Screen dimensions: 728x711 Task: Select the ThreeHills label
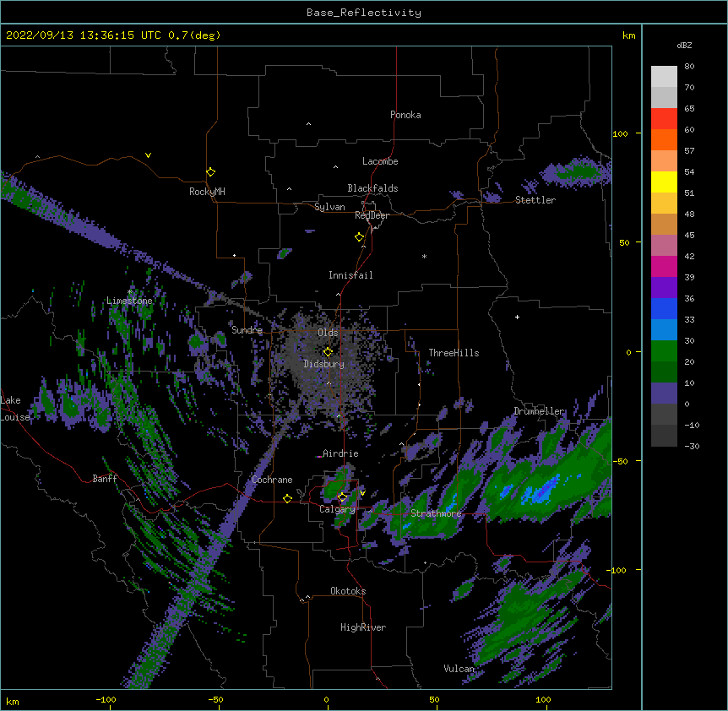pos(454,353)
